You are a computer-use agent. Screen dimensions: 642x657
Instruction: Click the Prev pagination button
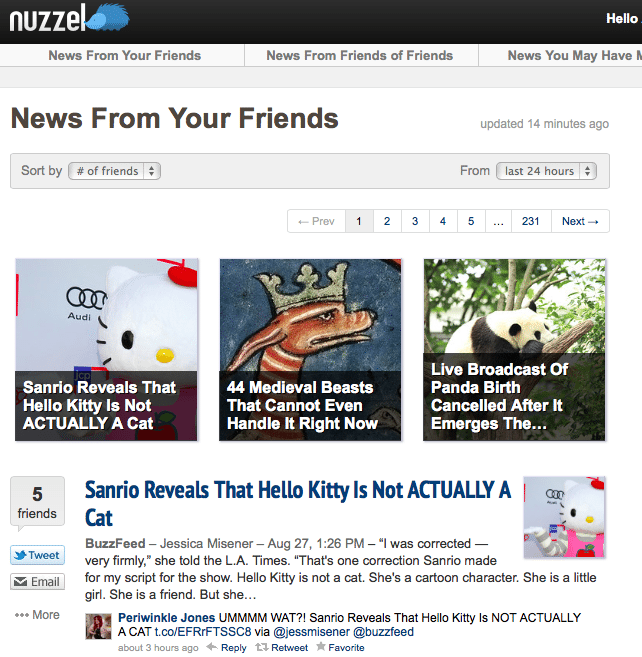pos(316,221)
